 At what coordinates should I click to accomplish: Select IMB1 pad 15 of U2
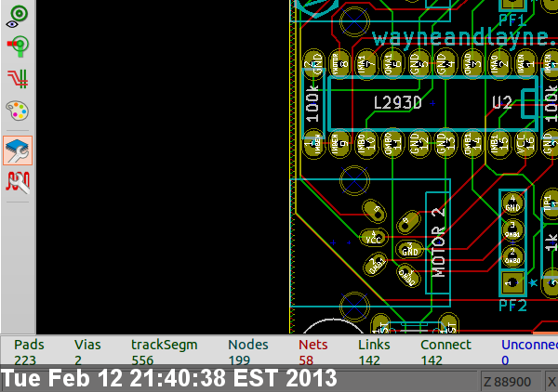click(x=498, y=143)
